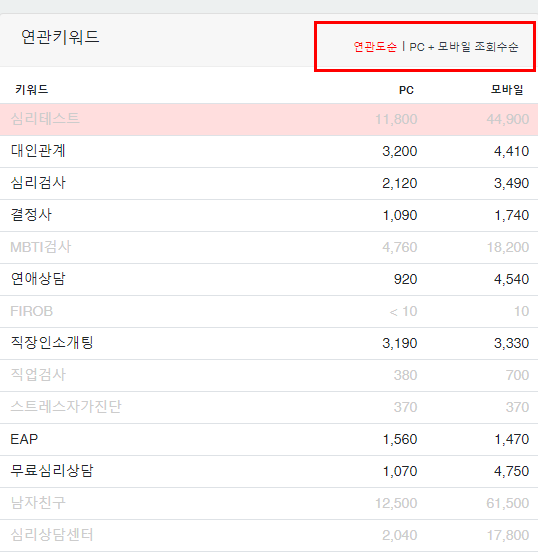Select the 심리테스트 keyword row
The image size is (538, 552).
coord(269,119)
